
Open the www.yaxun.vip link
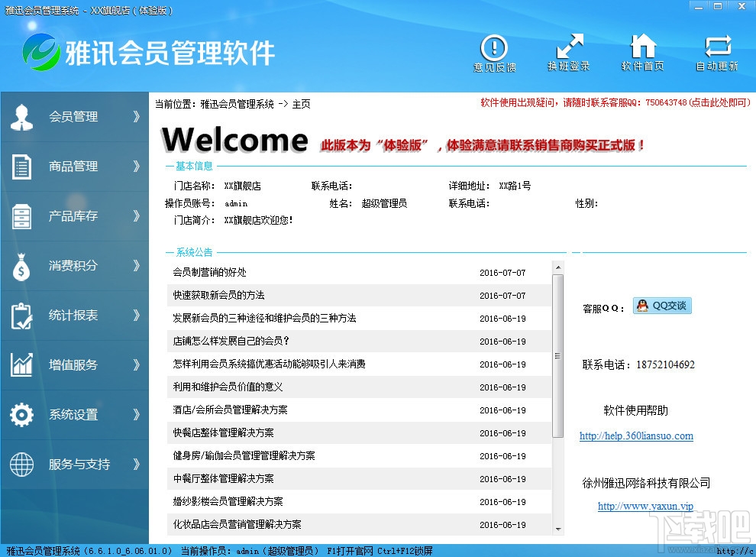tap(645, 506)
